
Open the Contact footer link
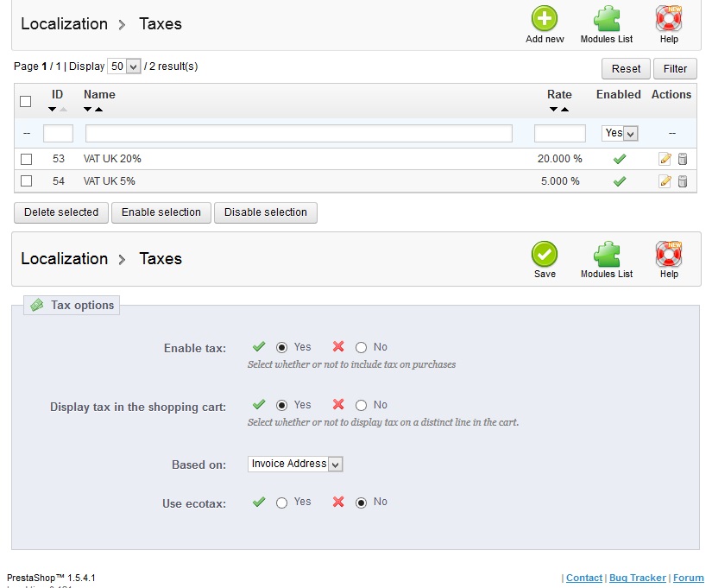point(584,578)
